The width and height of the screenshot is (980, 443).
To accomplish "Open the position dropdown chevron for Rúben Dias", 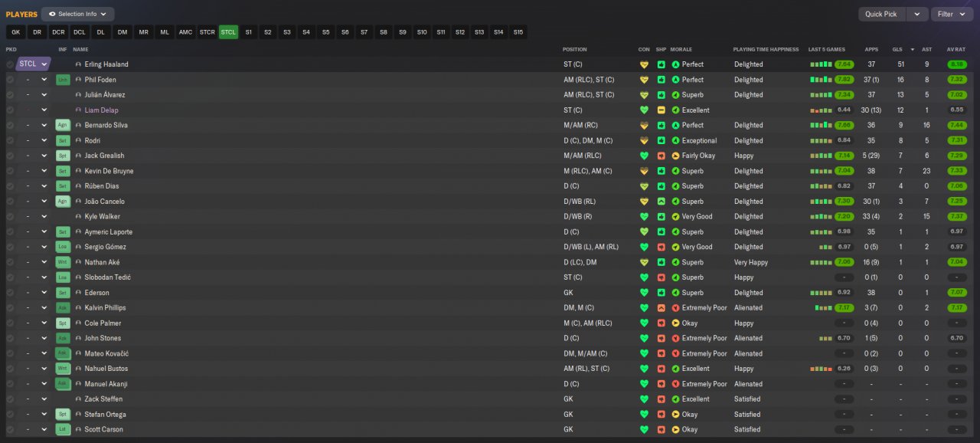I will [x=44, y=186].
